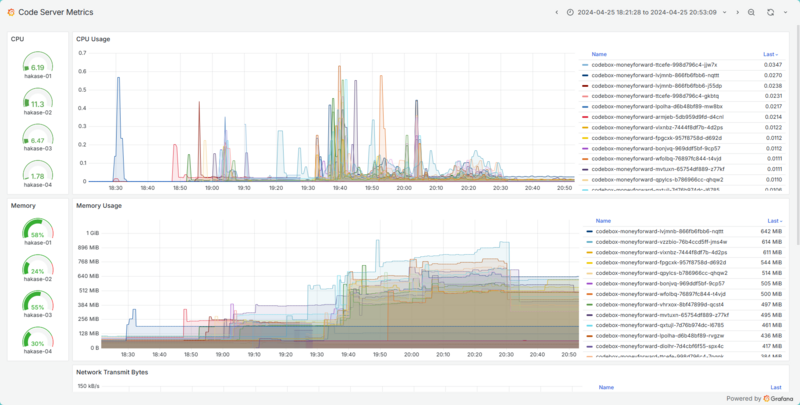Open the CPU gauge panel title
Image resolution: width=800 pixels, height=405 pixels.
click(x=17, y=39)
